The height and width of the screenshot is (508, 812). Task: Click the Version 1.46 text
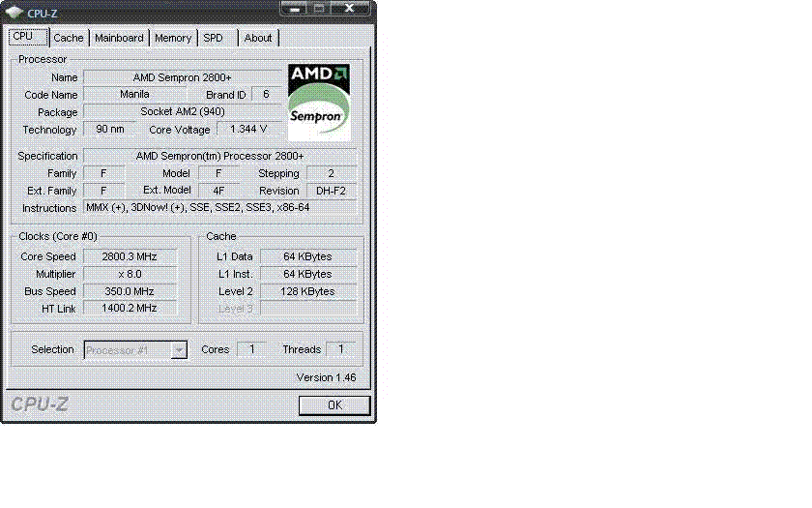(327, 377)
